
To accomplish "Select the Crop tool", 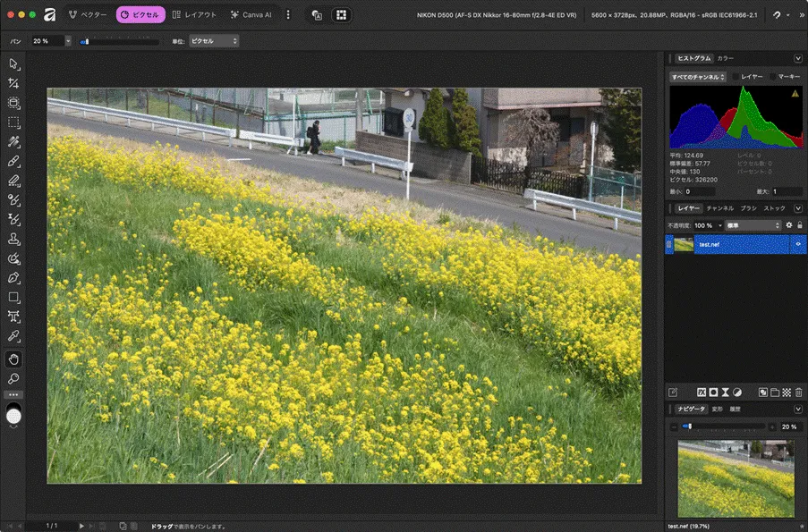I will coord(13,83).
